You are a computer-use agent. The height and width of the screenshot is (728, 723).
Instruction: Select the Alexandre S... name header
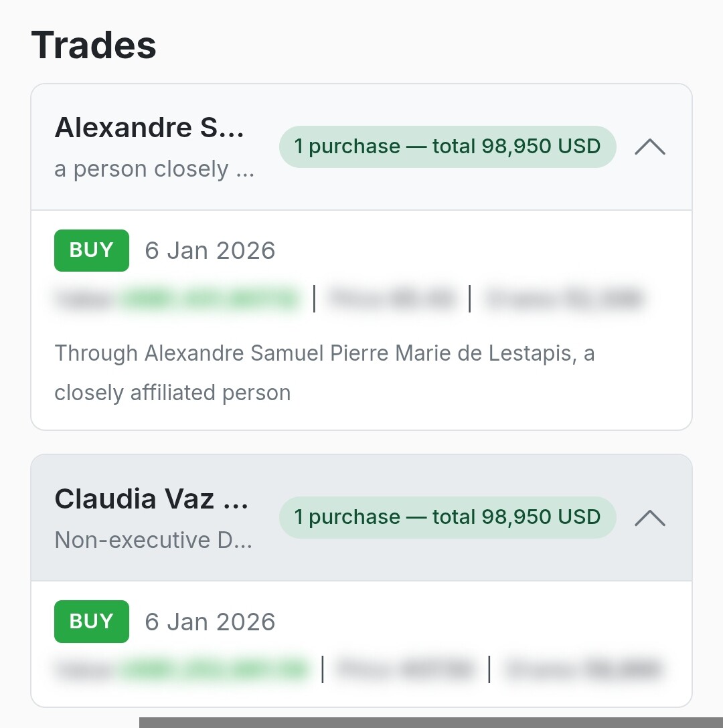[x=150, y=127]
